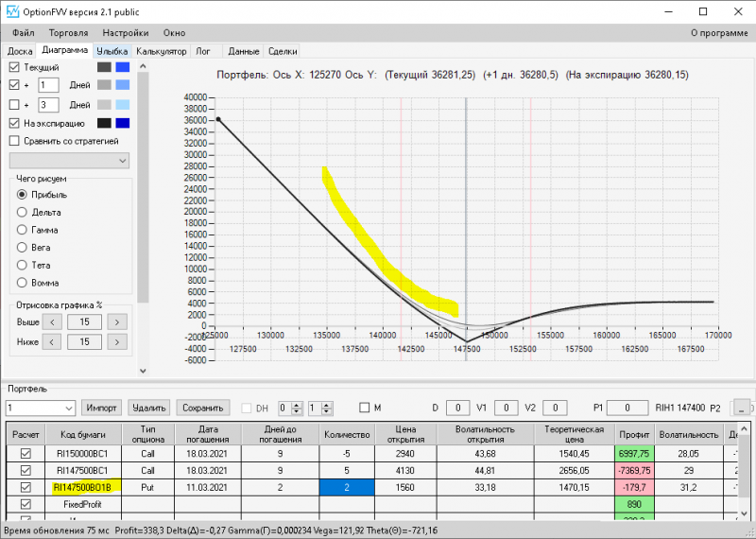Expand the strategy comparison combo box

pos(122,161)
